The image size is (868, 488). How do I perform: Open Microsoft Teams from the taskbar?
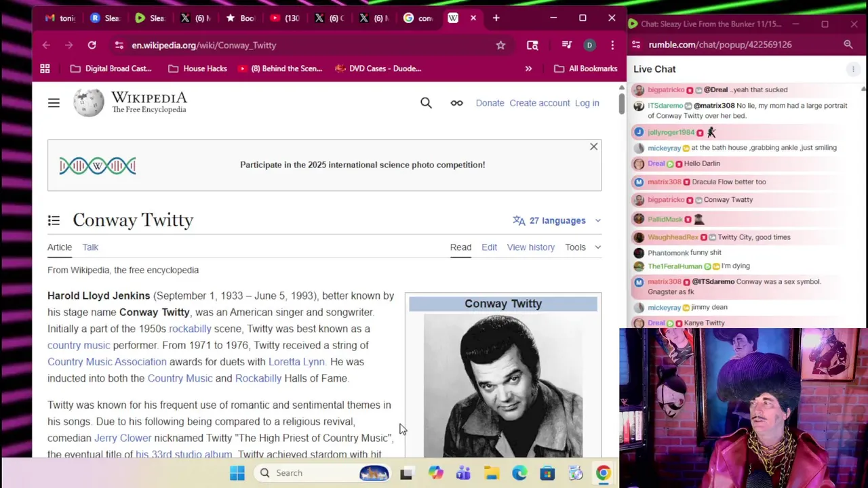[463, 473]
